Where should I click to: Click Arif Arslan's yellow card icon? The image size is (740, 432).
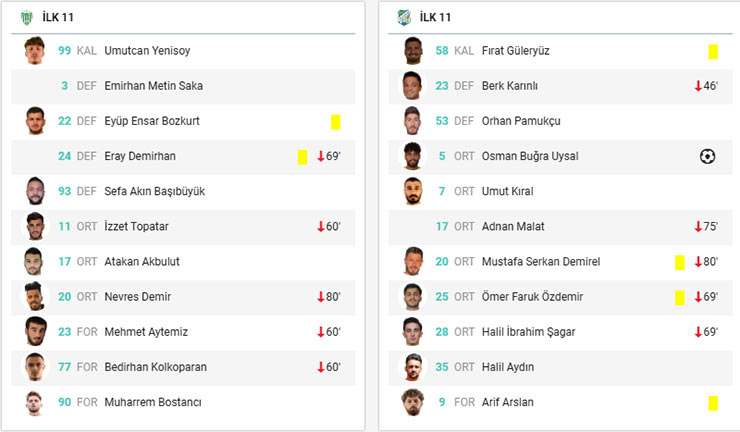pyautogui.click(x=713, y=402)
